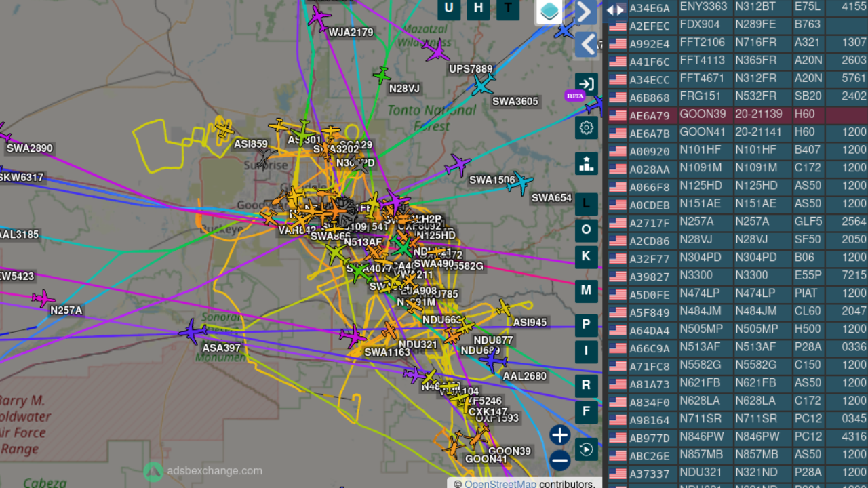Open the map layer selector icon
Viewport: 868px width, 488px height.
tap(550, 12)
